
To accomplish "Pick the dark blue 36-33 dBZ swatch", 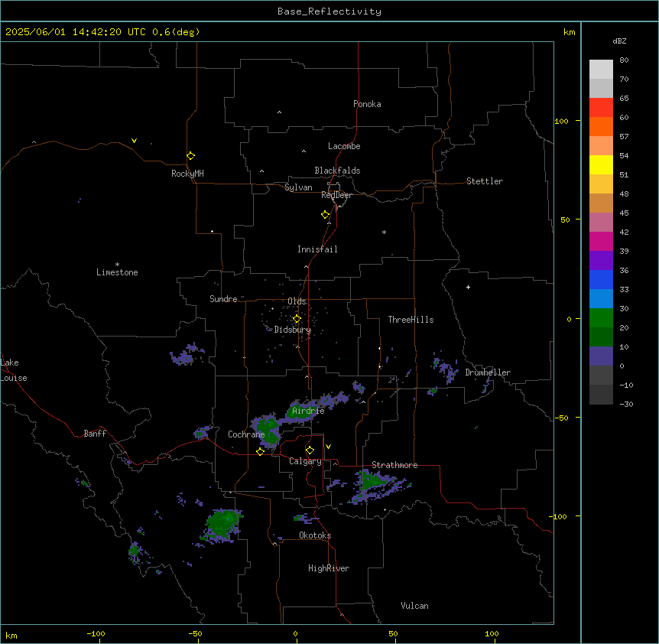I will [601, 279].
